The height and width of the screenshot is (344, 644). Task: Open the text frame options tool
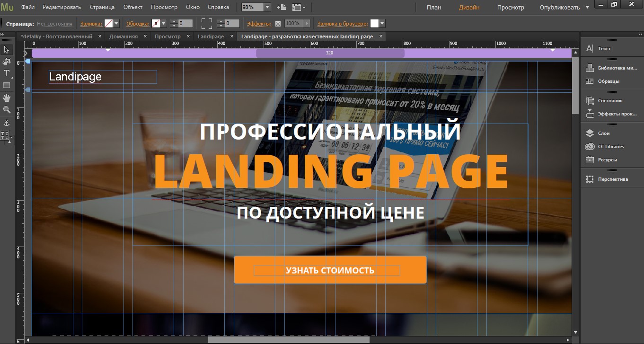[6, 136]
